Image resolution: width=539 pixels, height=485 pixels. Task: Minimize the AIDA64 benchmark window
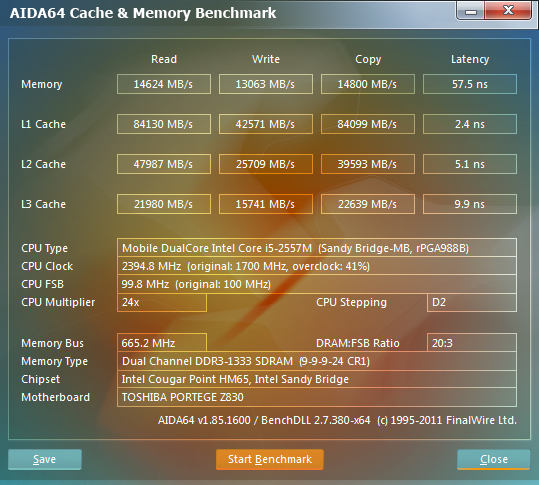click(x=471, y=11)
